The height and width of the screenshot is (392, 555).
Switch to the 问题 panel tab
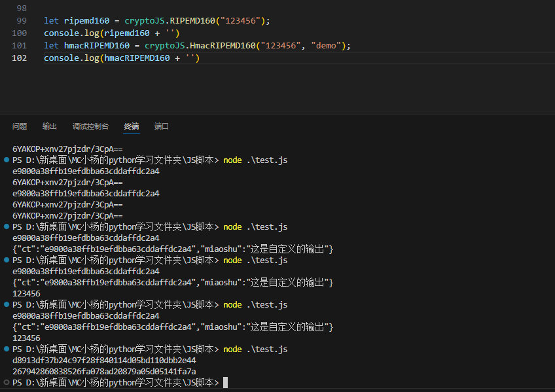pos(20,126)
